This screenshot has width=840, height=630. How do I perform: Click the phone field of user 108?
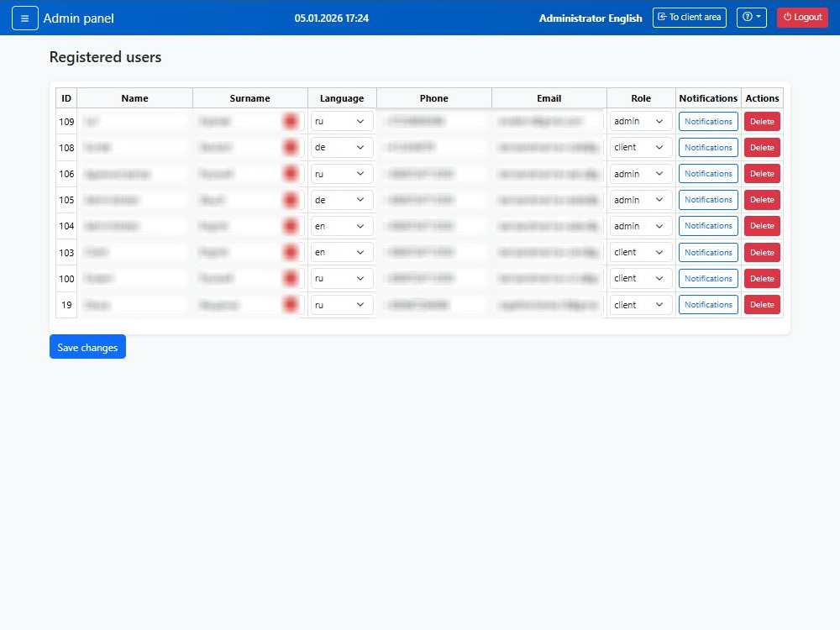coord(434,147)
